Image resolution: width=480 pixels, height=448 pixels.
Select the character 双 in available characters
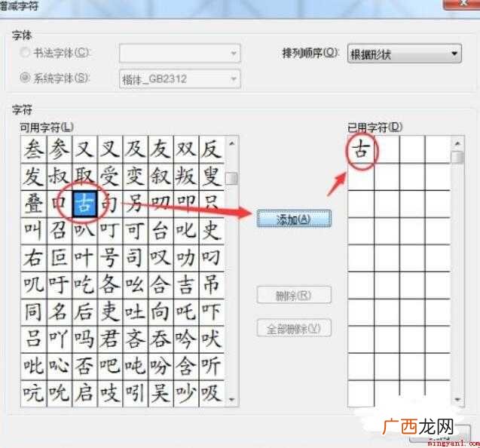pyautogui.click(x=186, y=149)
